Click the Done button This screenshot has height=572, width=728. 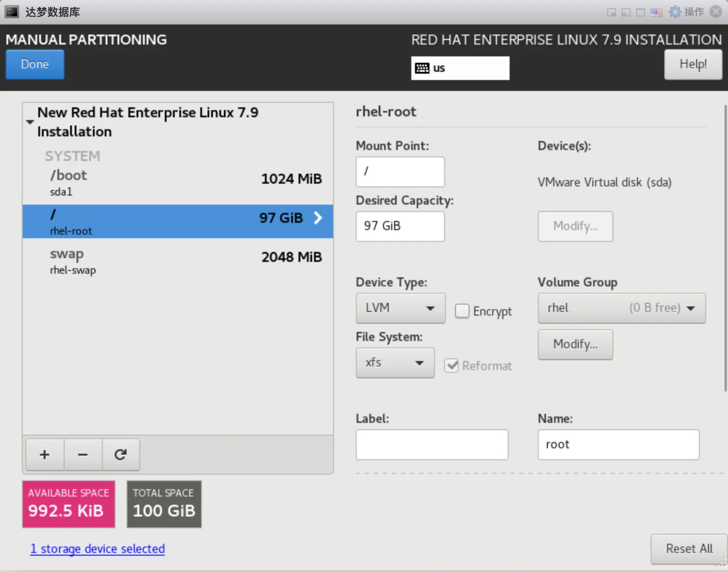(35, 65)
